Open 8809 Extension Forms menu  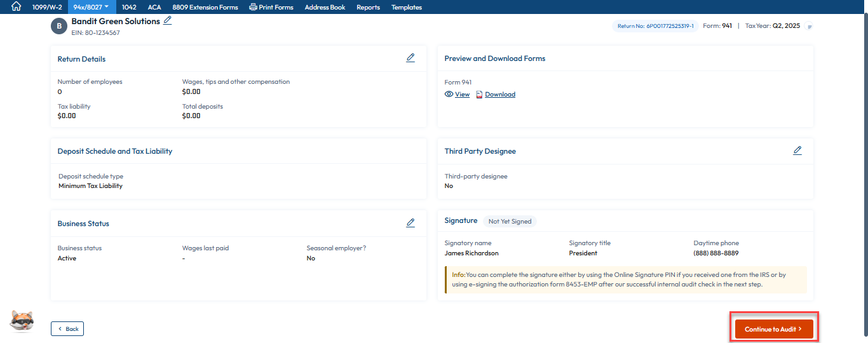tap(205, 7)
